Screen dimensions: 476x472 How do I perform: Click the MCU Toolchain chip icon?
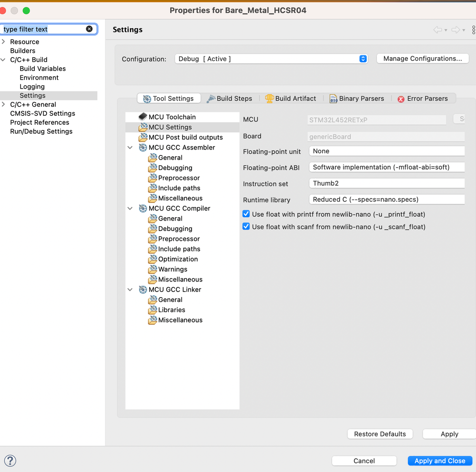(142, 117)
